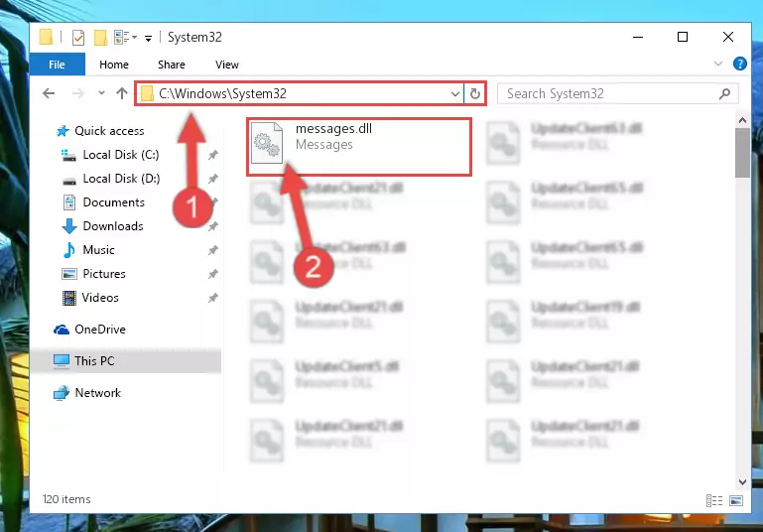Open the Help question mark icon

[739, 64]
